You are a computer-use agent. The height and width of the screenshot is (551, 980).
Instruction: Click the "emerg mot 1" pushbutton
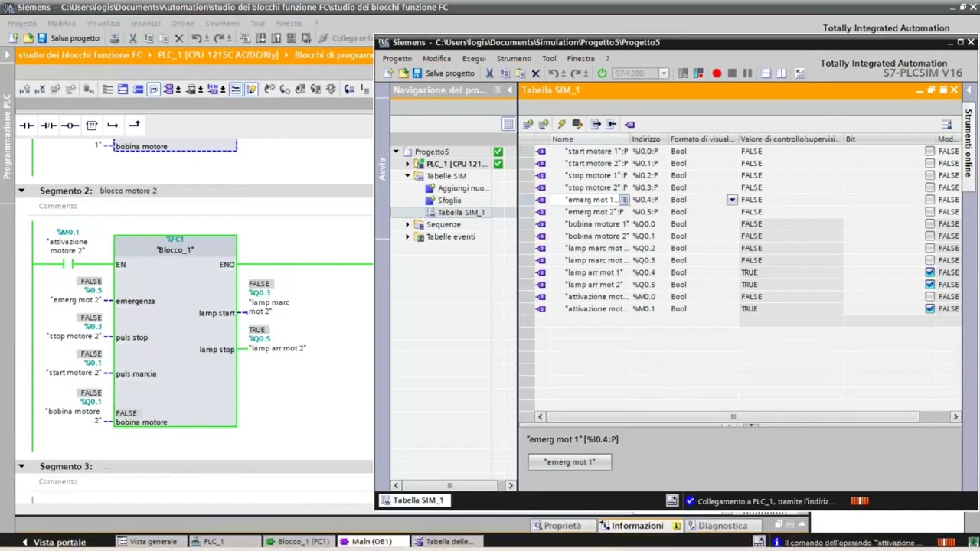click(x=570, y=462)
